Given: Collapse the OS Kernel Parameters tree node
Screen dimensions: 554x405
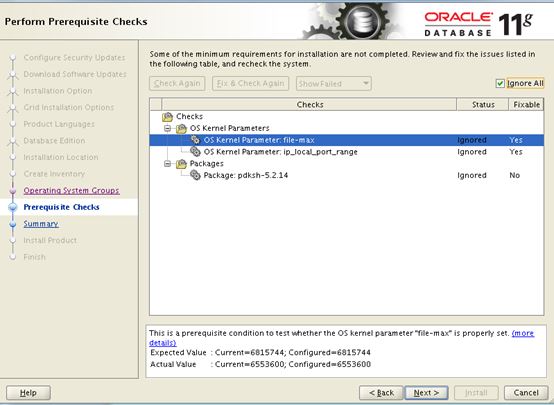Looking at the screenshot, I should pos(167,128).
